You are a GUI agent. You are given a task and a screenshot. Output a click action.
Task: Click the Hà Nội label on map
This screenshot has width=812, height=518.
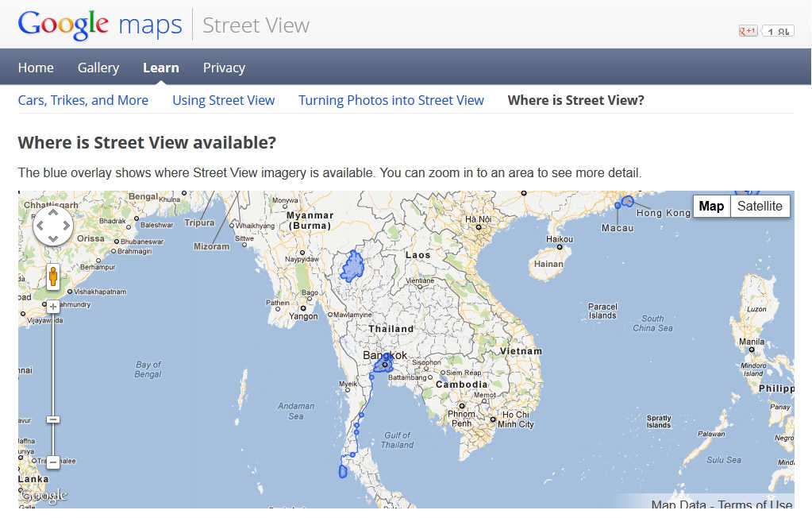tap(478, 219)
